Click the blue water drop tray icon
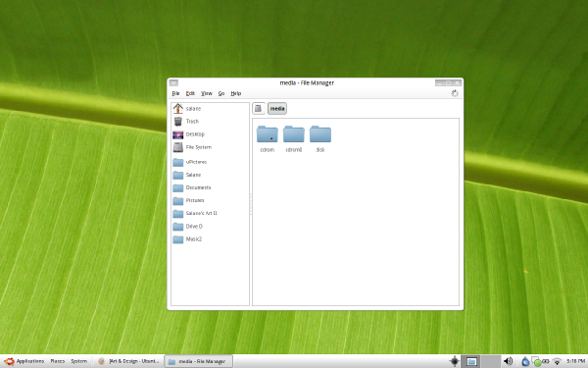This screenshot has height=368, width=588. click(x=525, y=361)
